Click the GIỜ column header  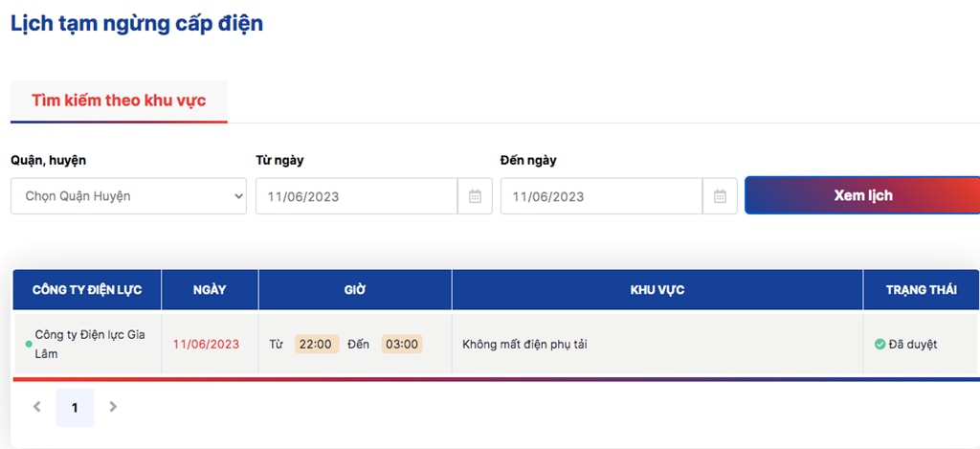(355, 290)
